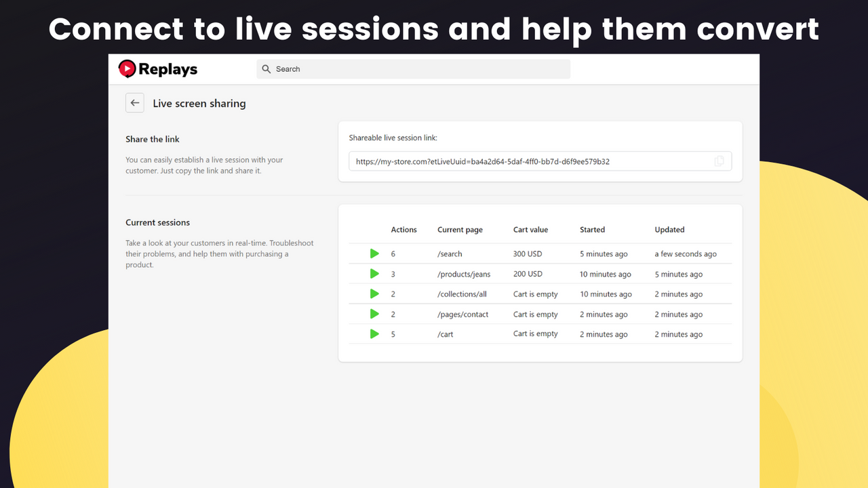This screenshot has width=868, height=488.
Task: Click the search magnifier icon
Action: 266,68
